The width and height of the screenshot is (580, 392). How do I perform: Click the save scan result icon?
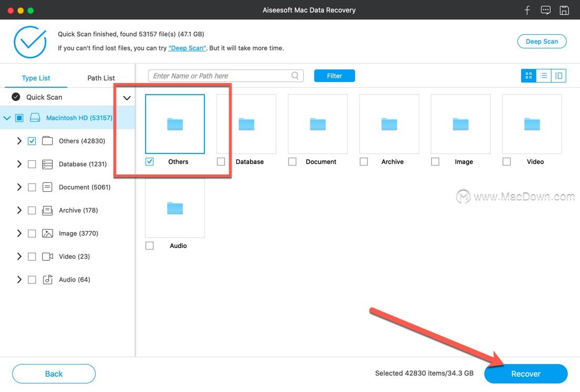pyautogui.click(x=564, y=10)
